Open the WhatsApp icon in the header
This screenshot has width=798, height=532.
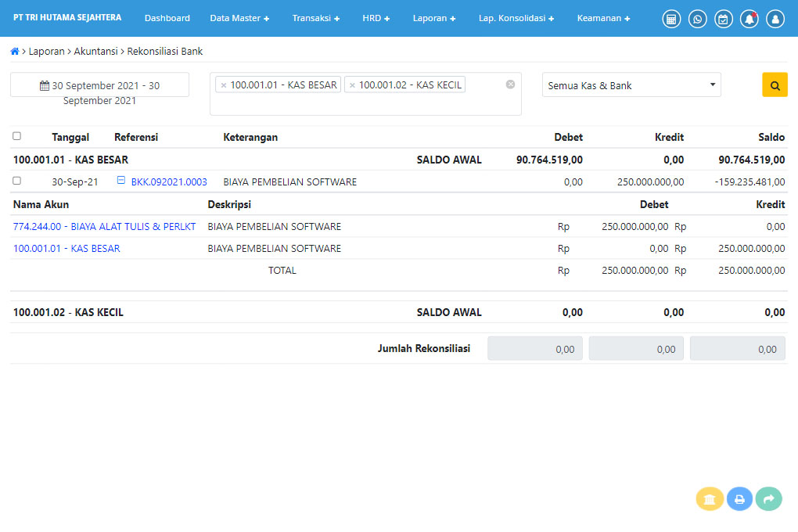697,19
